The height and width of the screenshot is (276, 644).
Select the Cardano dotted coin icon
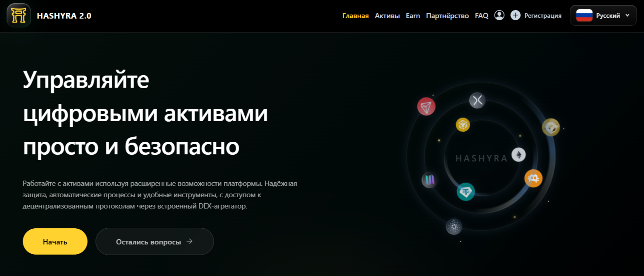[454, 226]
